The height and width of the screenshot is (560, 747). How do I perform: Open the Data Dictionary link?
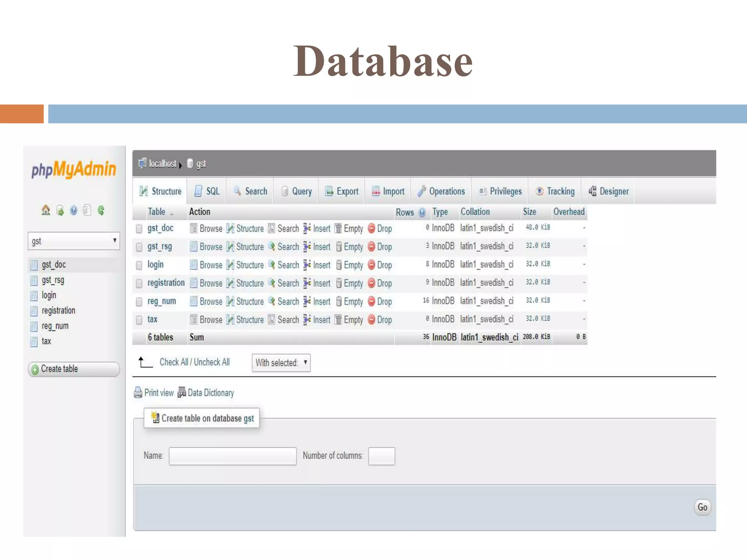click(211, 393)
